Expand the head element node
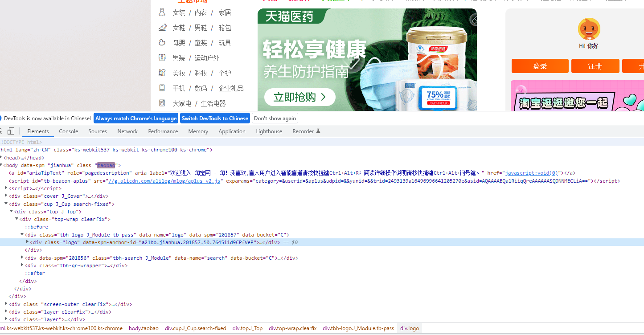This screenshot has width=644, height=335. 1,158
